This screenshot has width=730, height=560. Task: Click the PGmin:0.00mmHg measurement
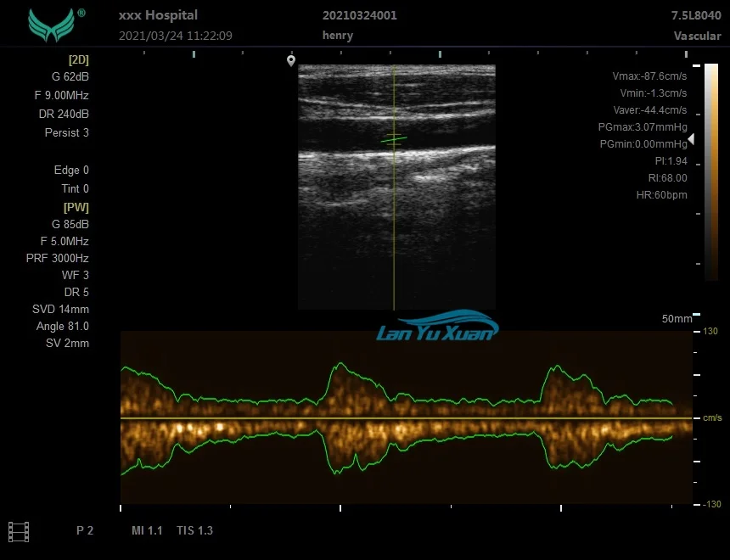pyautogui.click(x=643, y=144)
